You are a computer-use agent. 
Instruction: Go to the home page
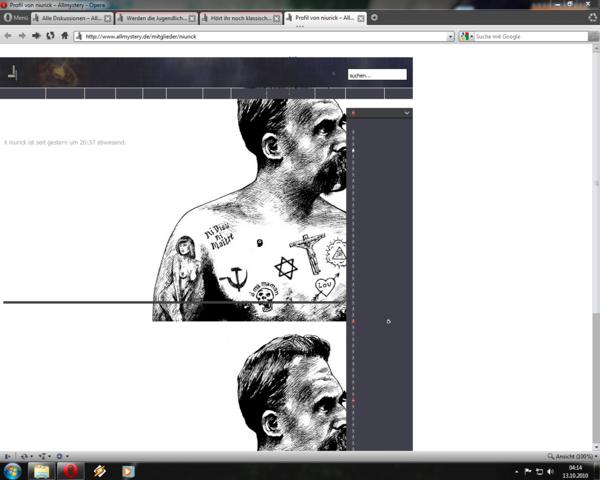tap(65, 36)
